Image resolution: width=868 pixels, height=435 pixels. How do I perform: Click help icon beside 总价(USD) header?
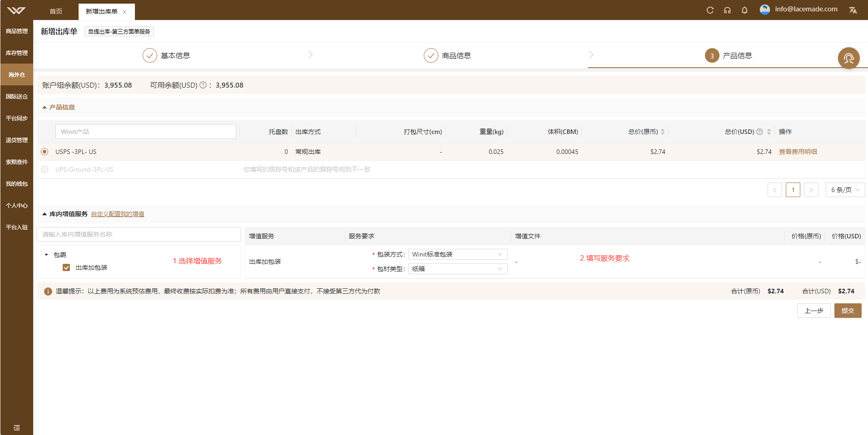point(759,132)
